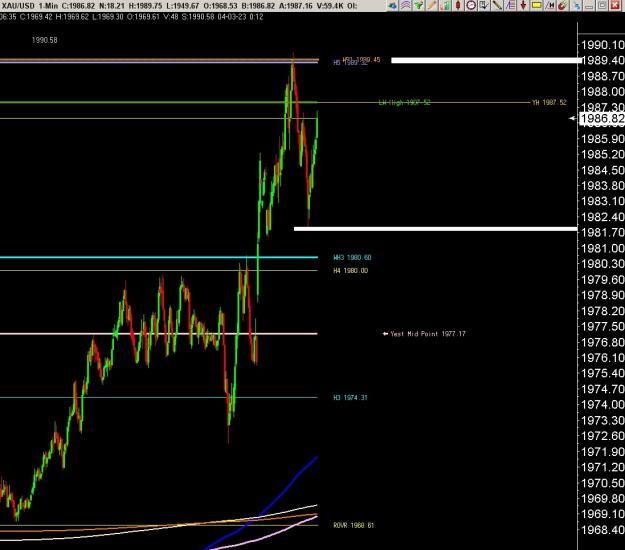Click the red down arrow marker icon
The width and height of the screenshot is (625, 550).
click(x=523, y=6)
